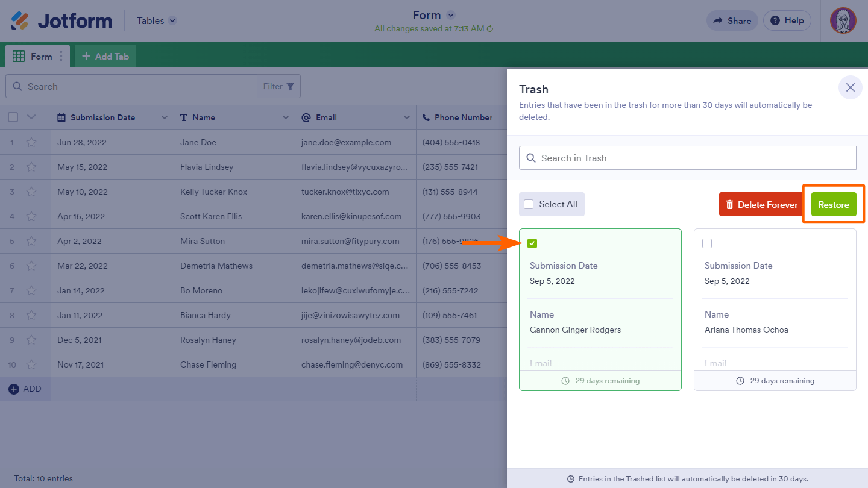Expand the Tables dropdown
The image size is (868, 488).
(x=172, y=21)
